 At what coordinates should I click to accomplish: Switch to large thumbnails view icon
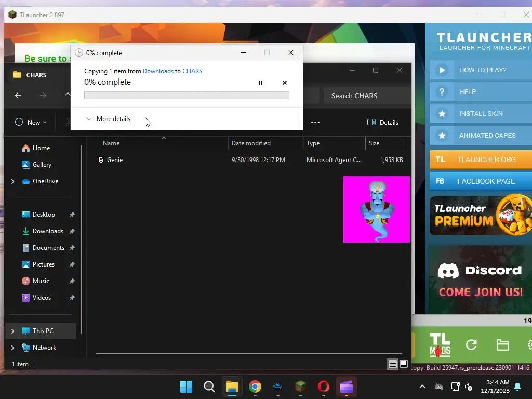coord(404,364)
